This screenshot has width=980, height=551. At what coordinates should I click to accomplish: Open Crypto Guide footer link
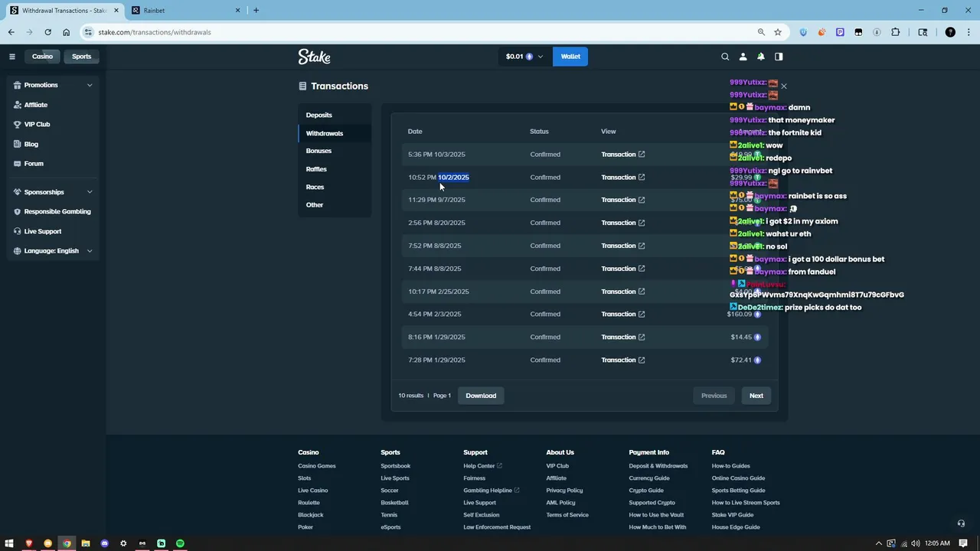tap(646, 491)
